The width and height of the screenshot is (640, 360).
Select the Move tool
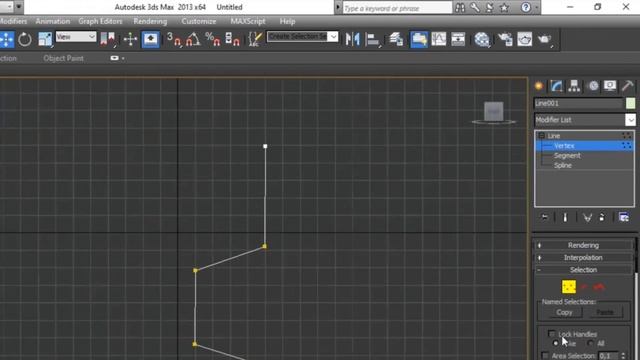(7, 40)
